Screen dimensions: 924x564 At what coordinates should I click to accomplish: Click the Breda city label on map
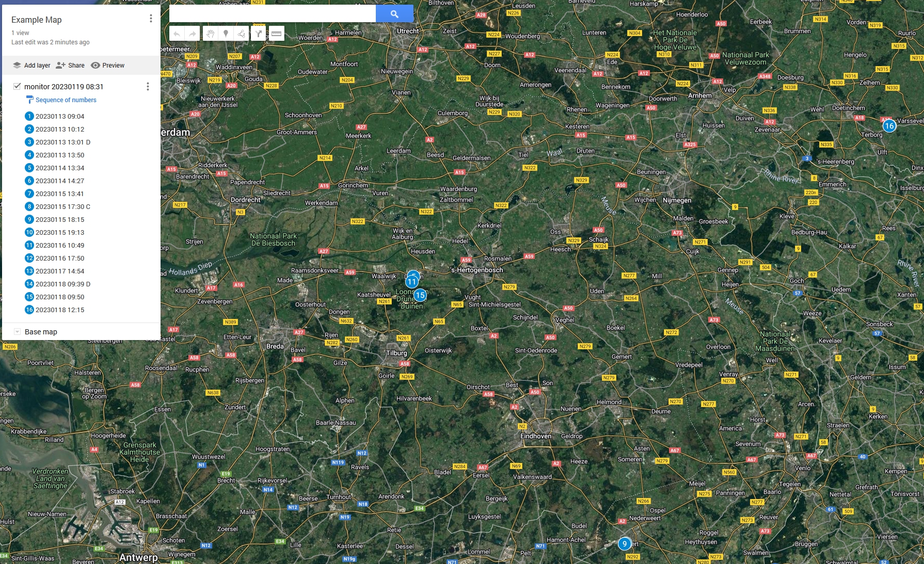click(x=275, y=346)
